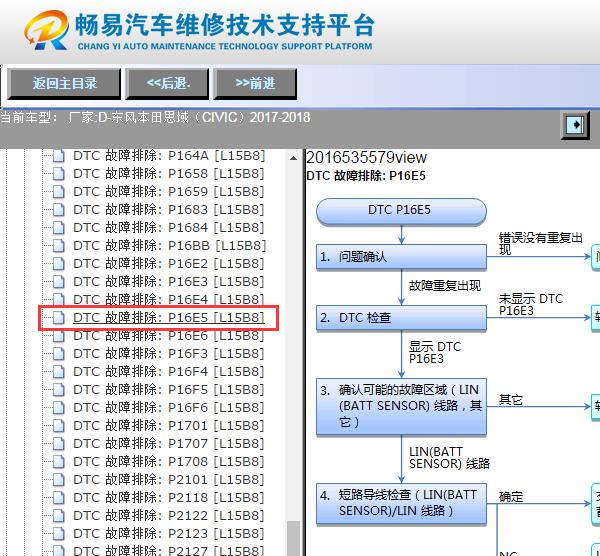Click flowchart step 4 短路导线检查
Image resolution: width=600 pixels, height=556 pixels.
pos(401,503)
